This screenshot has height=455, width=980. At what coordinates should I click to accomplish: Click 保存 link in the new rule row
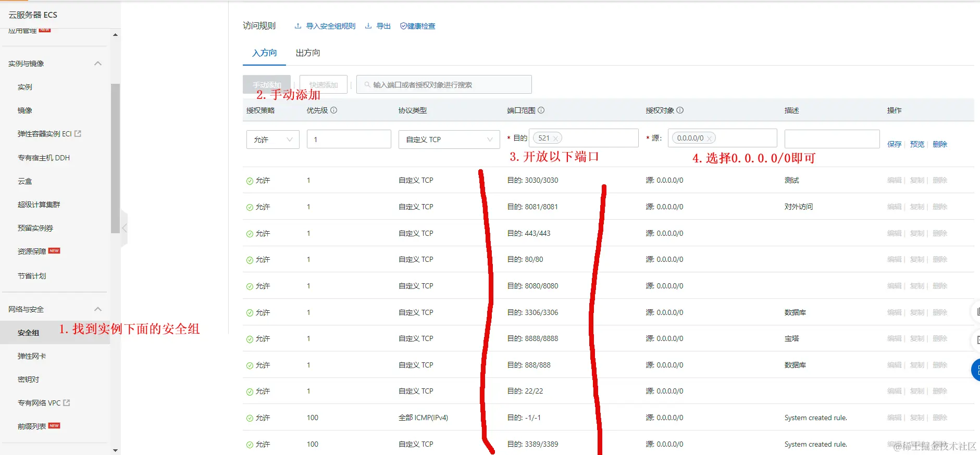click(x=894, y=144)
